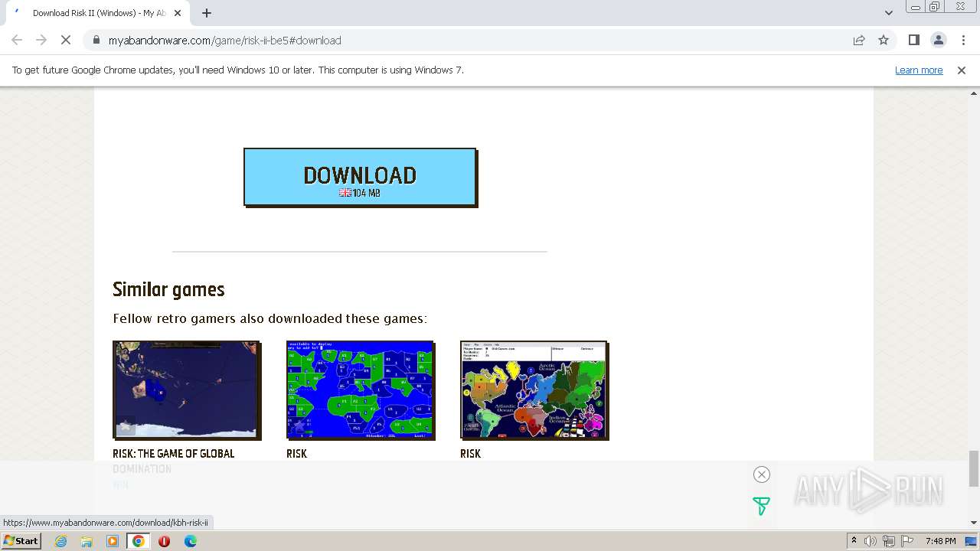This screenshot has height=551, width=980.
Task: View site information padlock icon
Action: tap(96, 40)
